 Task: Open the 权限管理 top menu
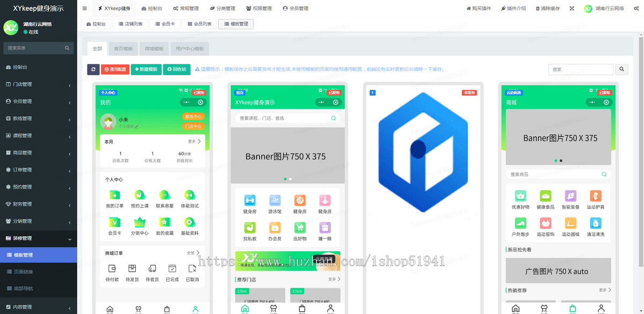click(x=259, y=9)
